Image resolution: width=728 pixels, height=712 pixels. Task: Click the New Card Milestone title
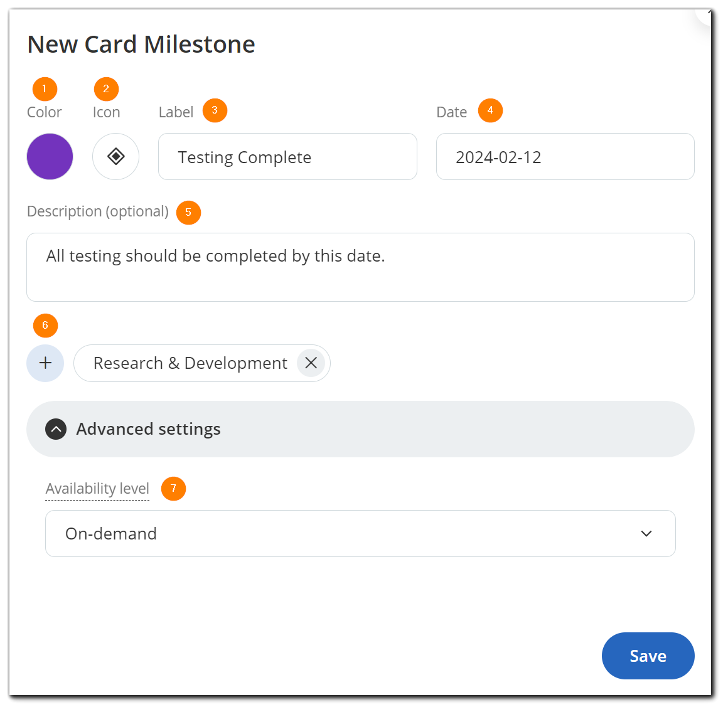[141, 44]
